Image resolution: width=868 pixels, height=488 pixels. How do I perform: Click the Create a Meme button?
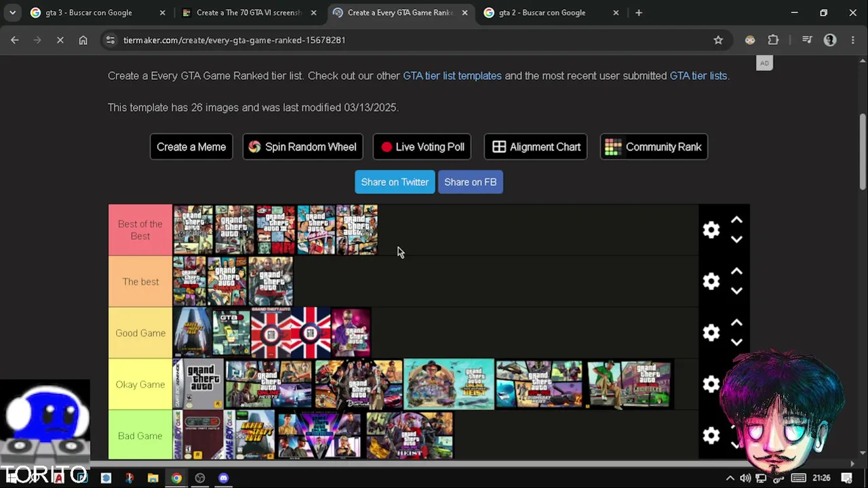pos(191,147)
